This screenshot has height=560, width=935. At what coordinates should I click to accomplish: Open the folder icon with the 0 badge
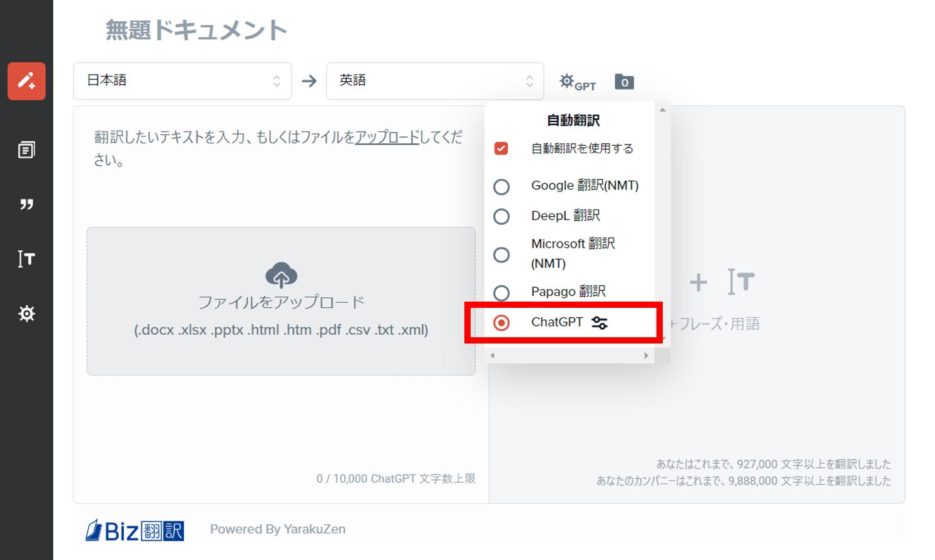(x=624, y=82)
